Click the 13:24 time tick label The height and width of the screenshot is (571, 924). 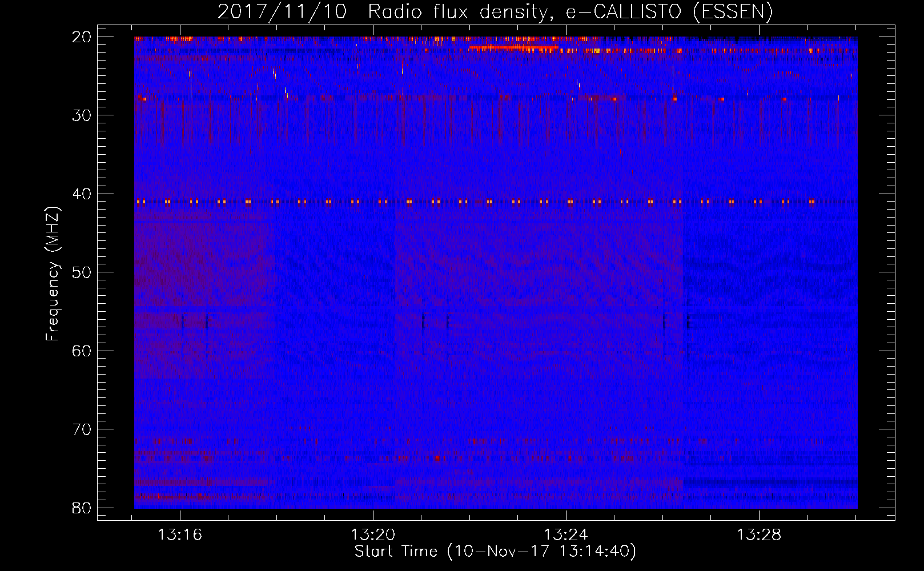click(567, 535)
